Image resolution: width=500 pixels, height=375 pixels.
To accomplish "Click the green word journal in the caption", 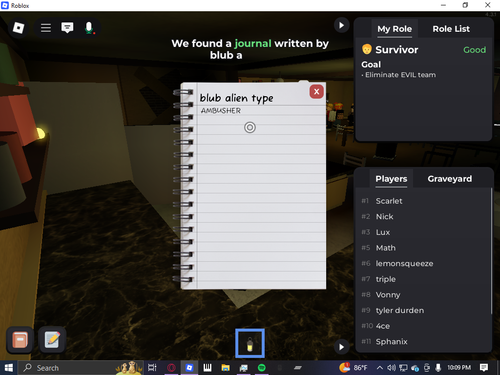I will [x=253, y=43].
